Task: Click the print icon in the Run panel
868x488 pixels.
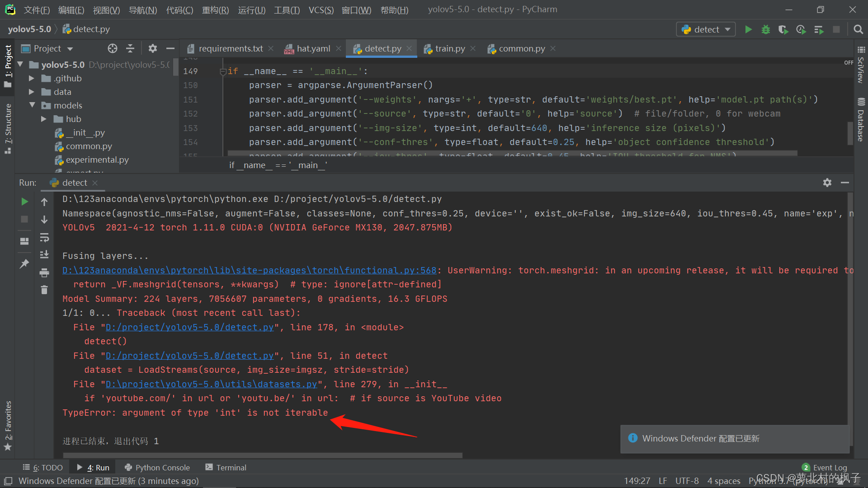Action: pyautogui.click(x=44, y=272)
